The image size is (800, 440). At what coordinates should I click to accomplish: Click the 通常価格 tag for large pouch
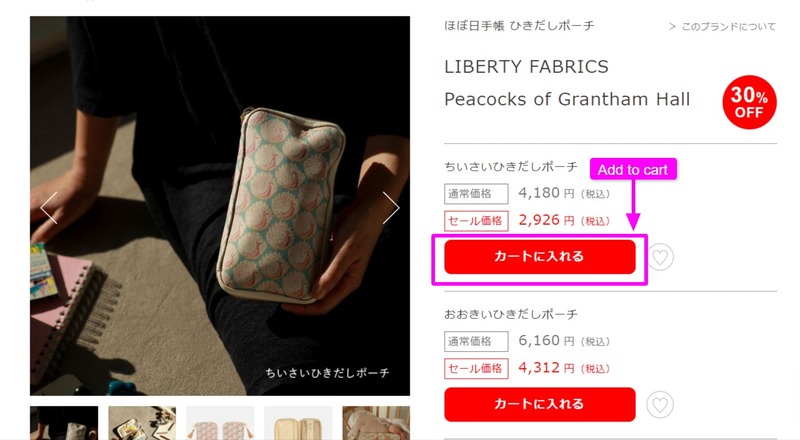[476, 341]
